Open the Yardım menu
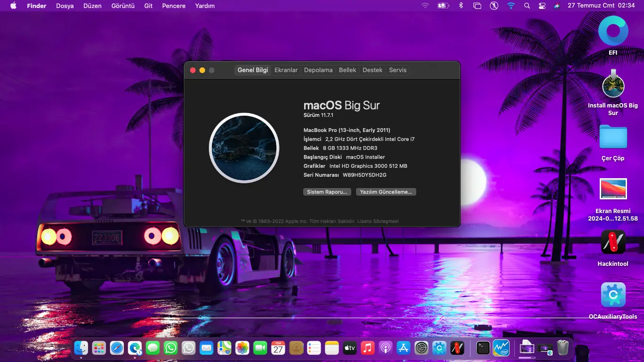This screenshot has width=644, height=362. click(x=205, y=6)
